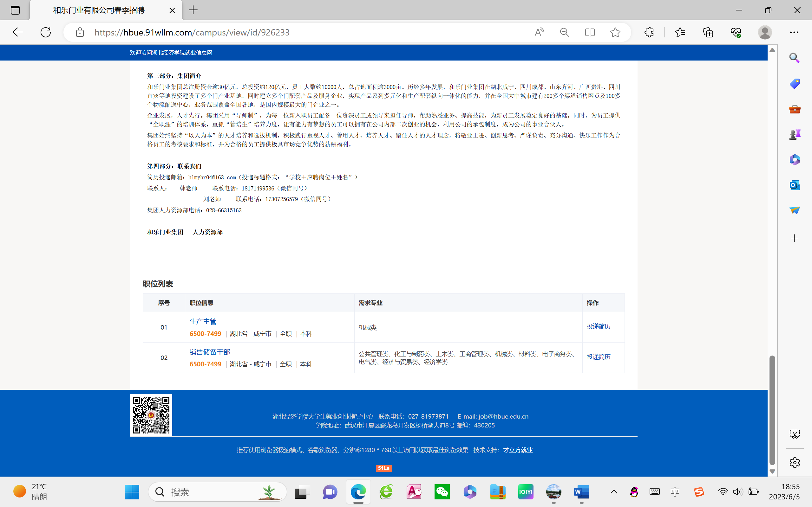Click the refresh page button
The image size is (812, 507).
point(46,32)
